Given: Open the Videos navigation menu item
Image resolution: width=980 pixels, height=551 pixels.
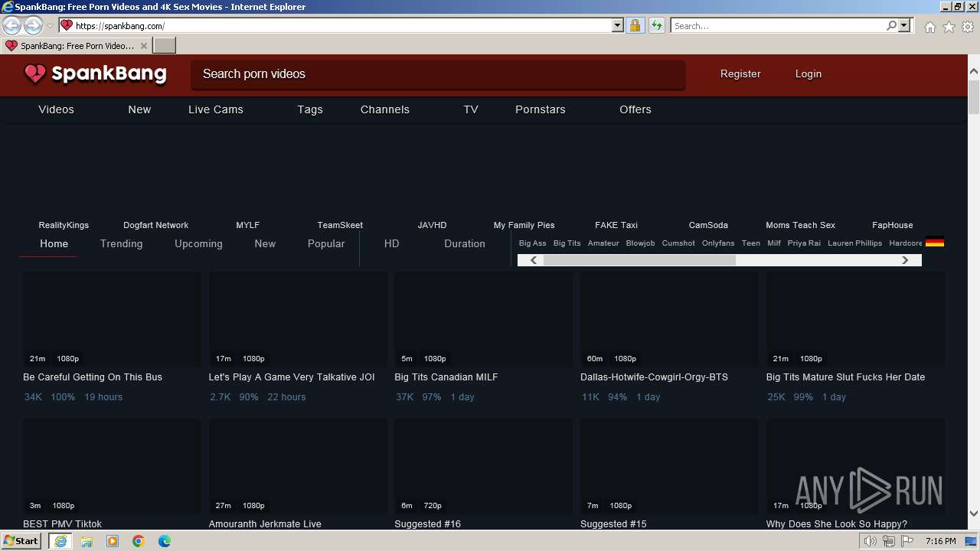Looking at the screenshot, I should (56, 109).
